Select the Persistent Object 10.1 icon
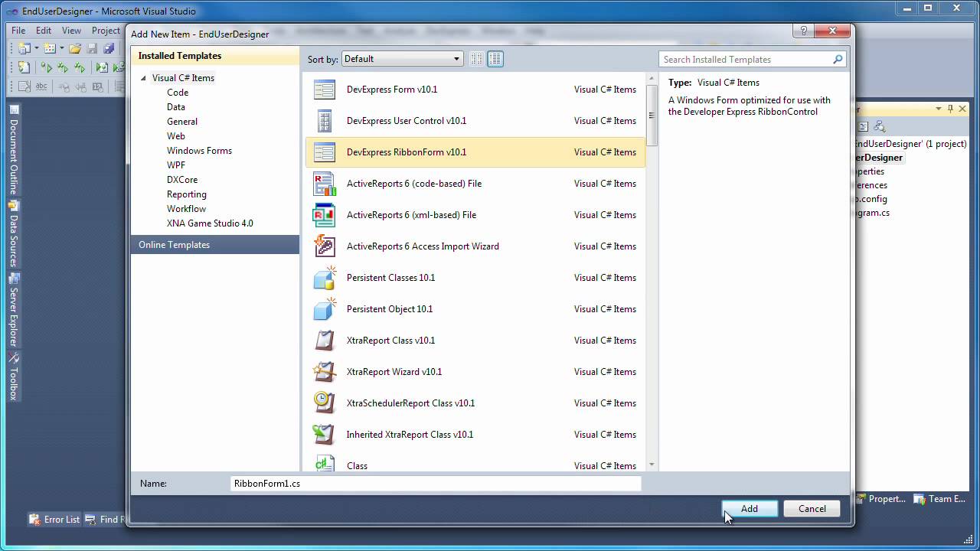 [325, 309]
